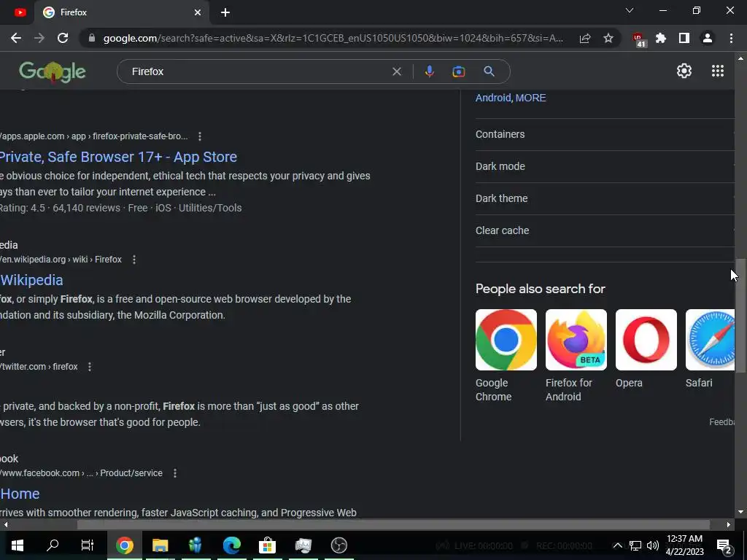Image resolution: width=747 pixels, height=560 pixels.
Task: Open the Google apps grid
Action: pos(718,71)
